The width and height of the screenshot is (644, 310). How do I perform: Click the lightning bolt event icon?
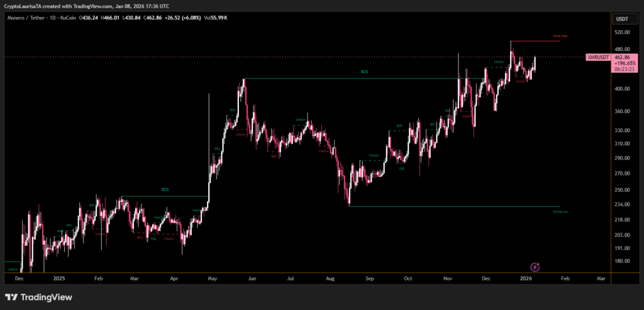click(535, 267)
